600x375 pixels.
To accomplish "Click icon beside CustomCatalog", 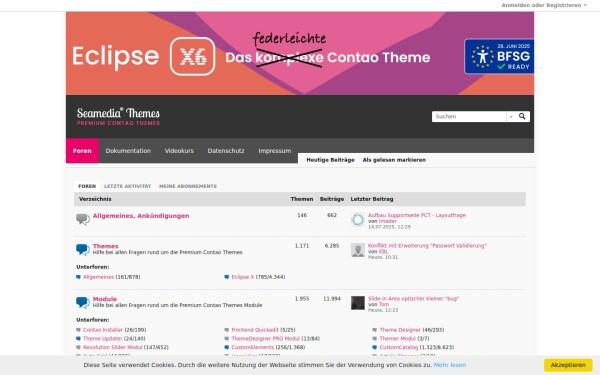I will [x=375, y=347].
